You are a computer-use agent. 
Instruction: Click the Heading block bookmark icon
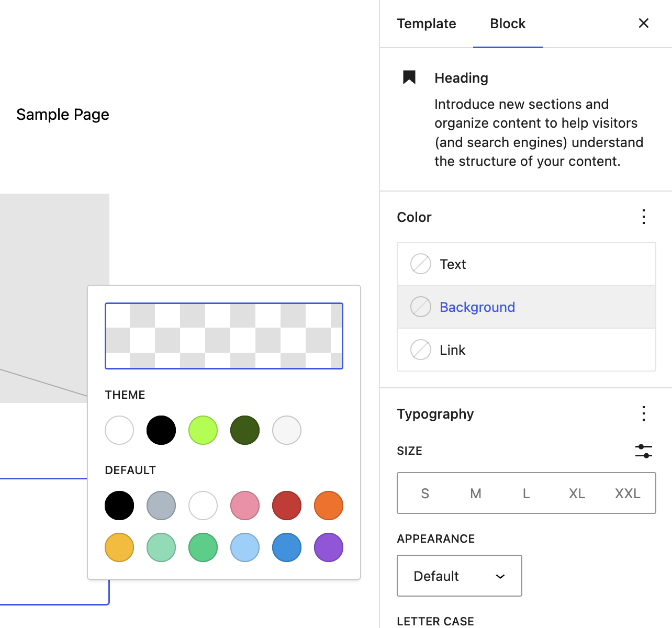point(409,77)
